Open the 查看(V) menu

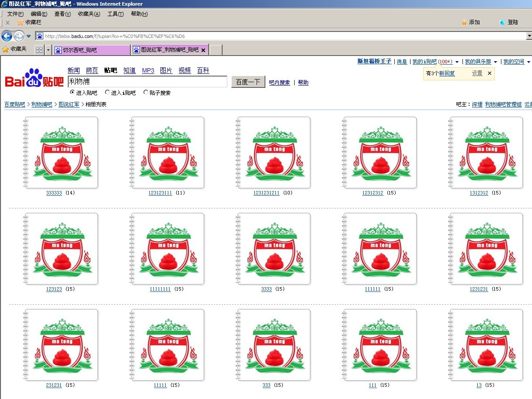click(x=63, y=14)
